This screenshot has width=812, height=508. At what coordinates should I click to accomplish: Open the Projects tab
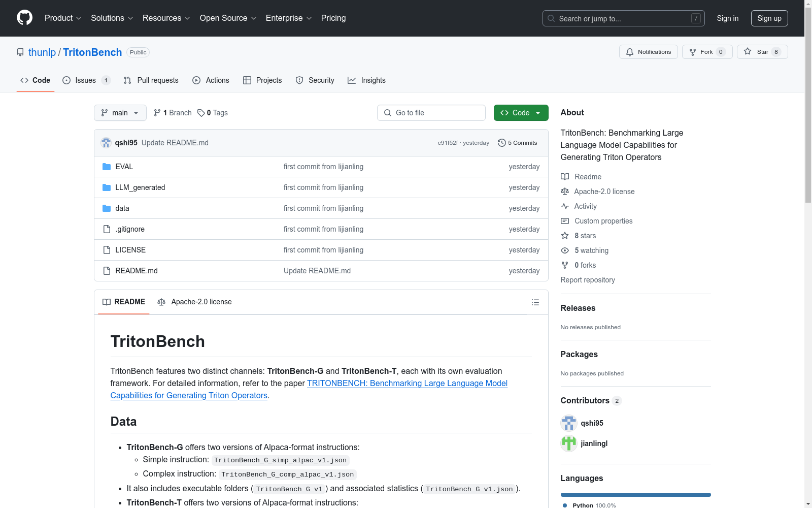click(262, 80)
